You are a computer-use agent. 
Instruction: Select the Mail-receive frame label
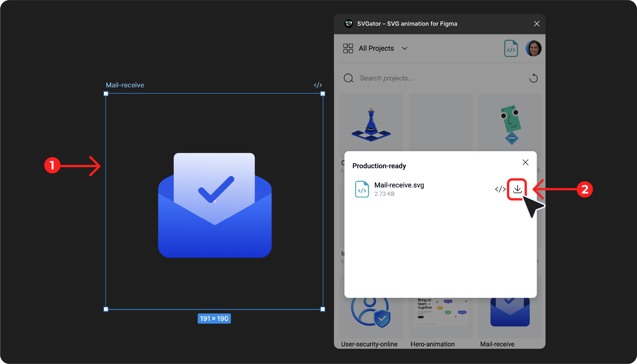tap(125, 85)
